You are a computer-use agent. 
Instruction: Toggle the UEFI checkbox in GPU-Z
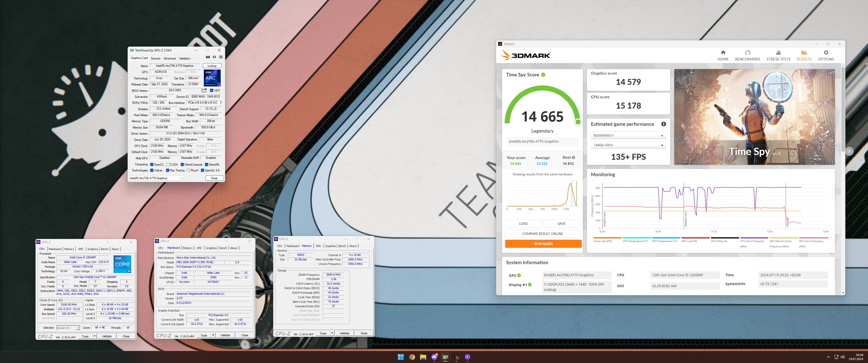click(212, 90)
